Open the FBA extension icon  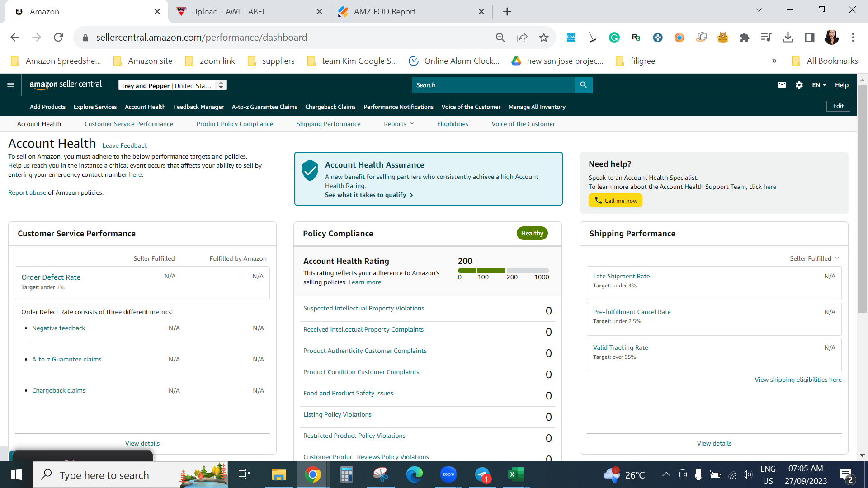tap(571, 38)
